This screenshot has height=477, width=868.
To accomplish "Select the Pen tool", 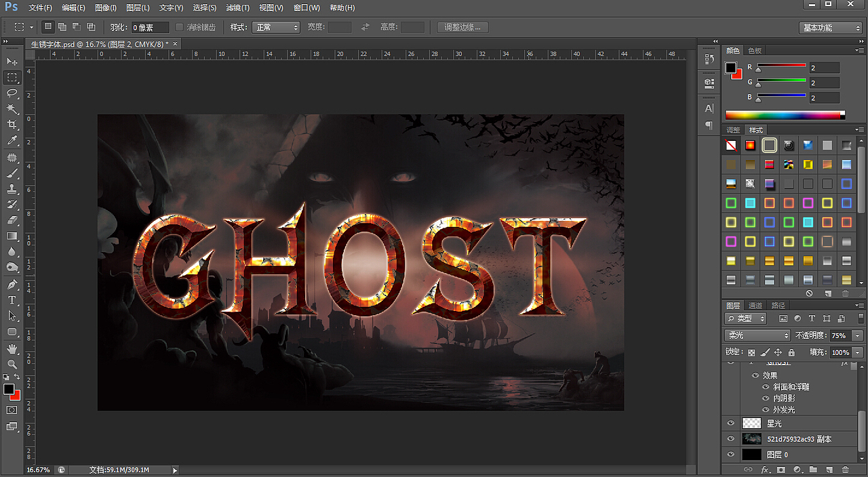I will tap(12, 285).
